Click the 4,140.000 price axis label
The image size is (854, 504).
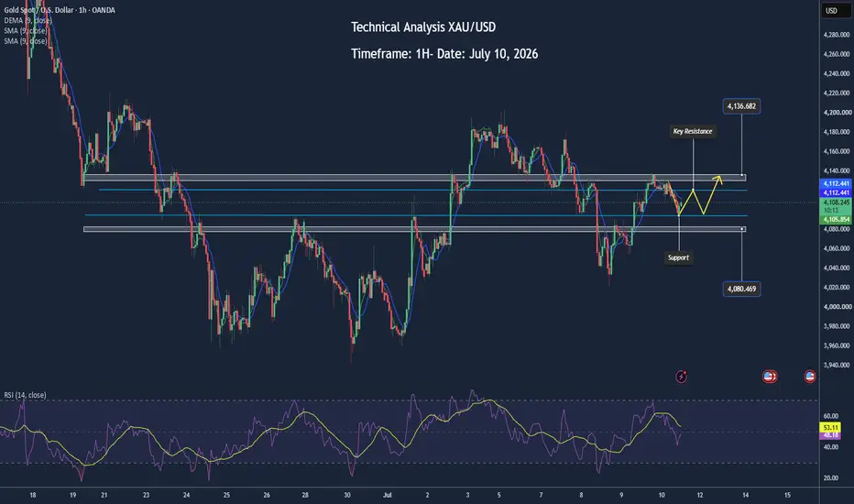[837, 171]
